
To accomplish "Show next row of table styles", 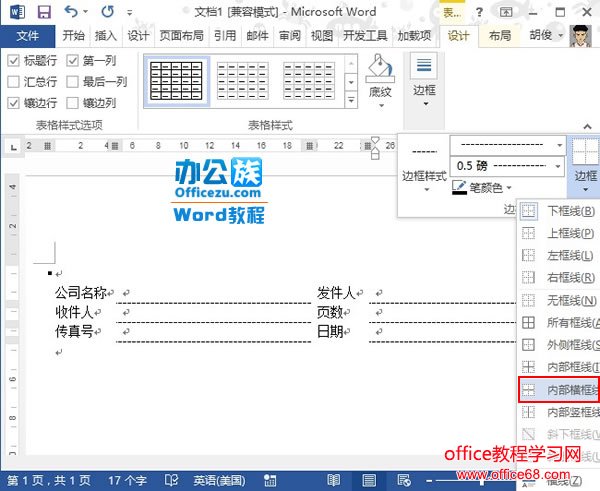I will [x=351, y=82].
